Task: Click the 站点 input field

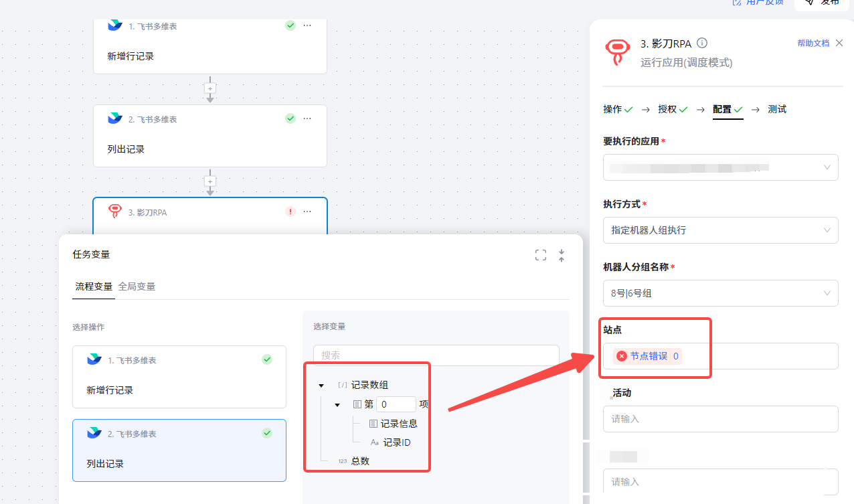Action: point(721,356)
